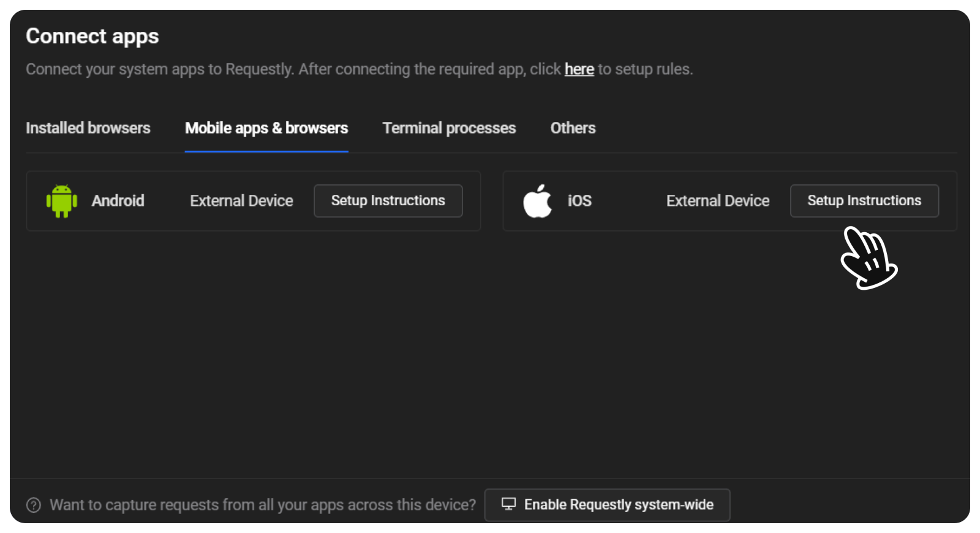The image size is (980, 533).
Task: Click the Connect apps heading
Action: (92, 36)
